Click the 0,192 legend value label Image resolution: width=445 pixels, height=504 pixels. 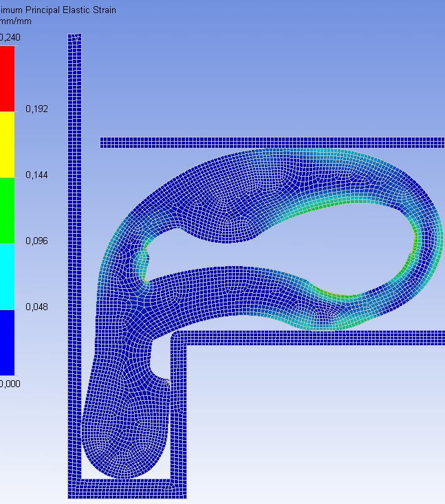[x=37, y=109]
